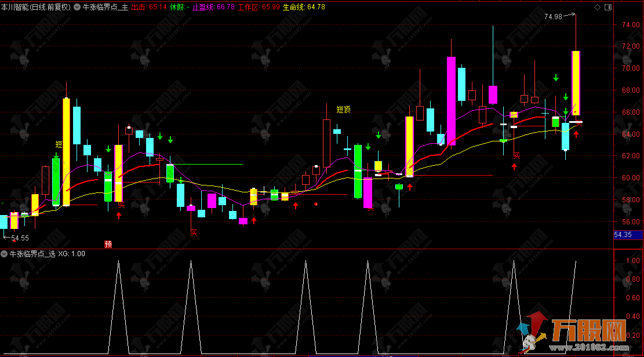Expand the 牛涨临界点_选 sub-chart dropdown arrow
Screen dimensions: 644x357
[5, 253]
